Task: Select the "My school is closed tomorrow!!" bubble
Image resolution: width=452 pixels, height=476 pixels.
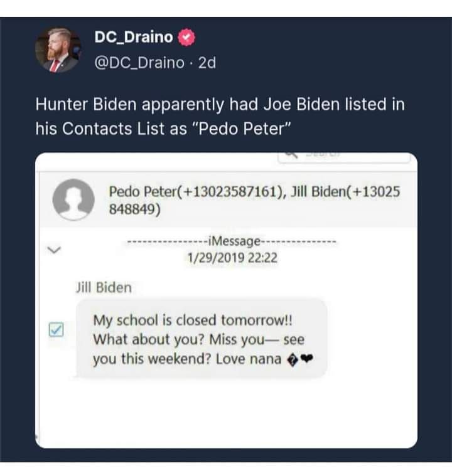Action: point(201,339)
